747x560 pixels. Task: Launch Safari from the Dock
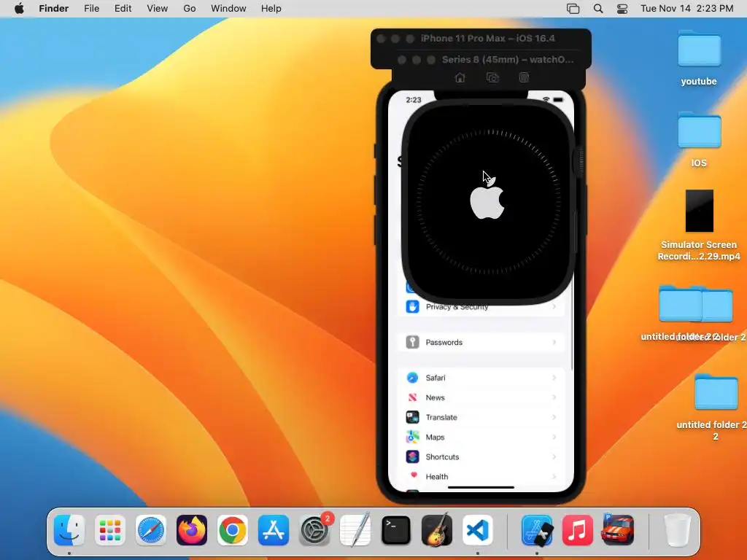coord(151,530)
